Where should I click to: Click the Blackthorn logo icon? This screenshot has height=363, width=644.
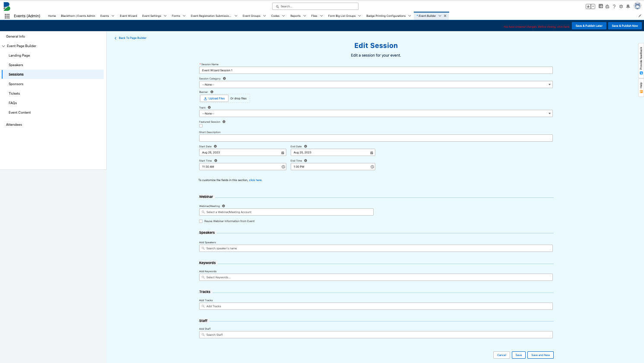point(7,6)
